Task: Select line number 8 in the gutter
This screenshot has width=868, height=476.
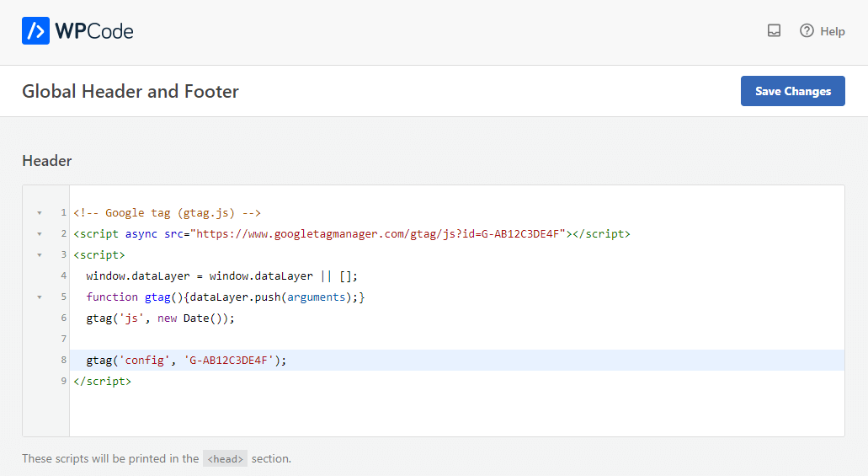Action: pos(64,361)
